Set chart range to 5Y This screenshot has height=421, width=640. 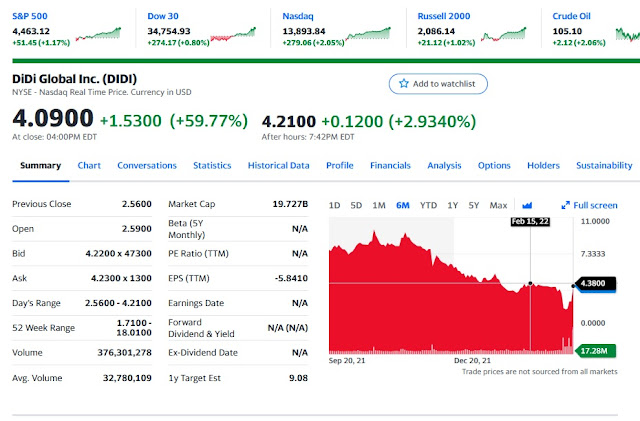click(x=473, y=205)
